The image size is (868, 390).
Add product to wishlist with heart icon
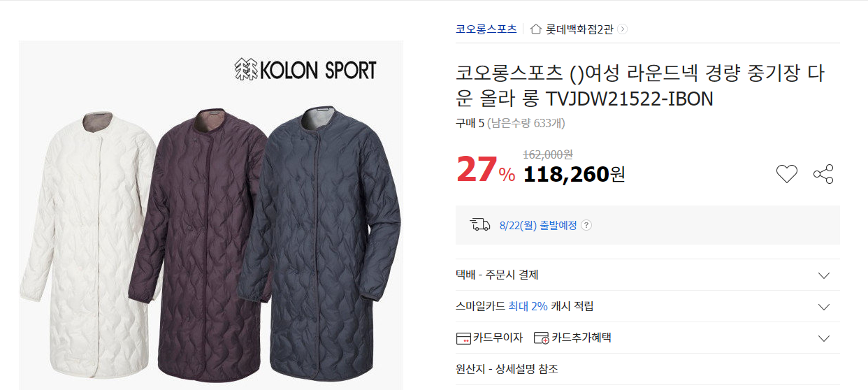coord(787,174)
